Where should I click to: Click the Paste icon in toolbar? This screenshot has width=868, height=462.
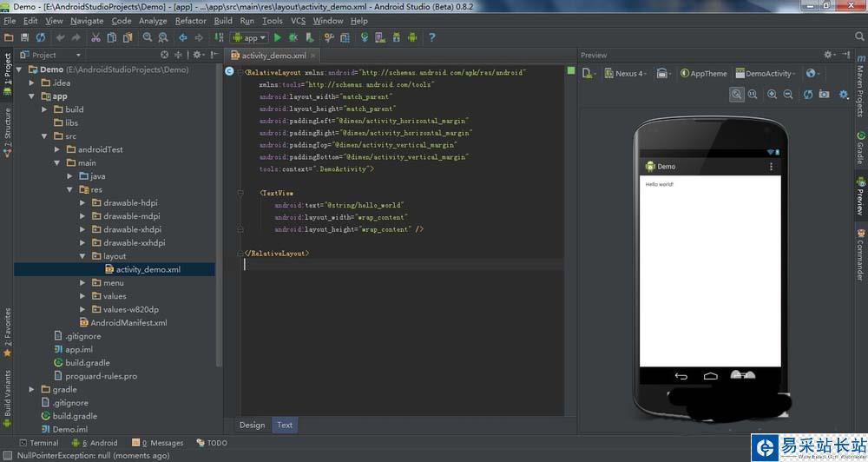pos(128,37)
